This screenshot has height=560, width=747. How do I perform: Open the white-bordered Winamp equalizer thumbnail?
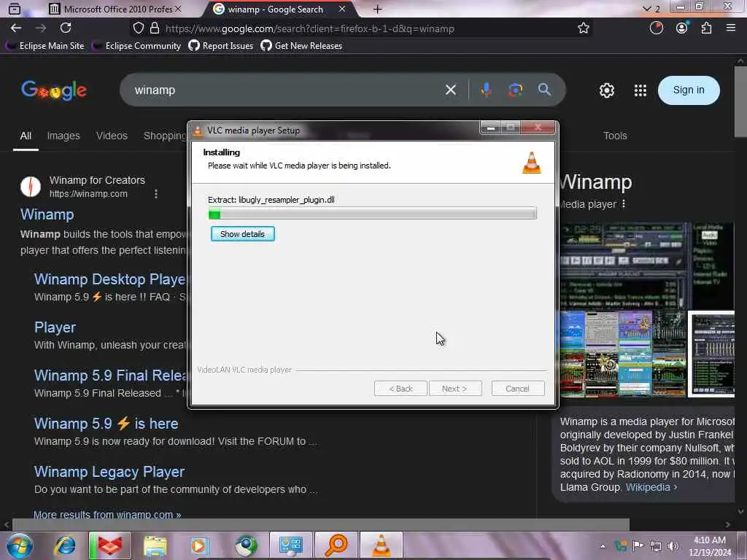(711, 354)
